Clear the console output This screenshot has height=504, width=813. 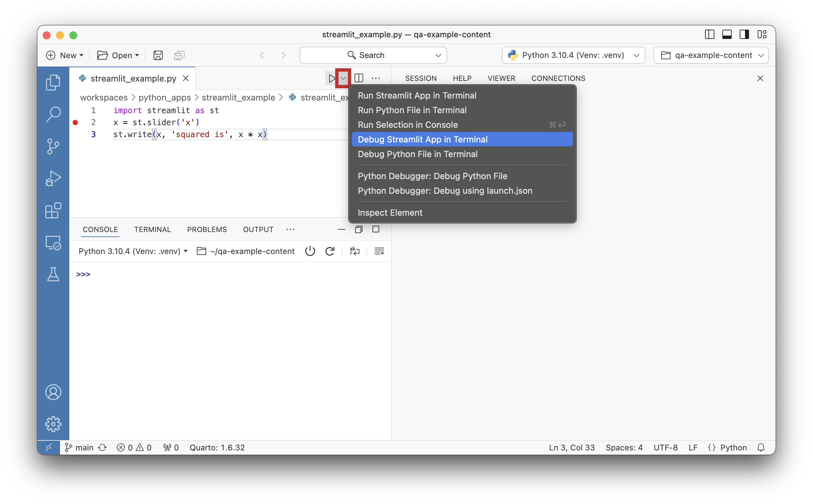click(380, 251)
